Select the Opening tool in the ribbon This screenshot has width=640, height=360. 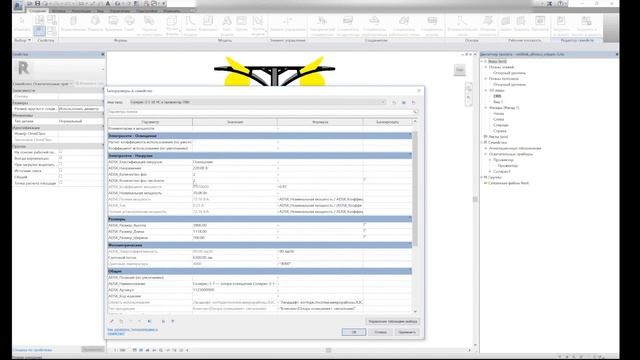pyautogui.click(x=242, y=24)
